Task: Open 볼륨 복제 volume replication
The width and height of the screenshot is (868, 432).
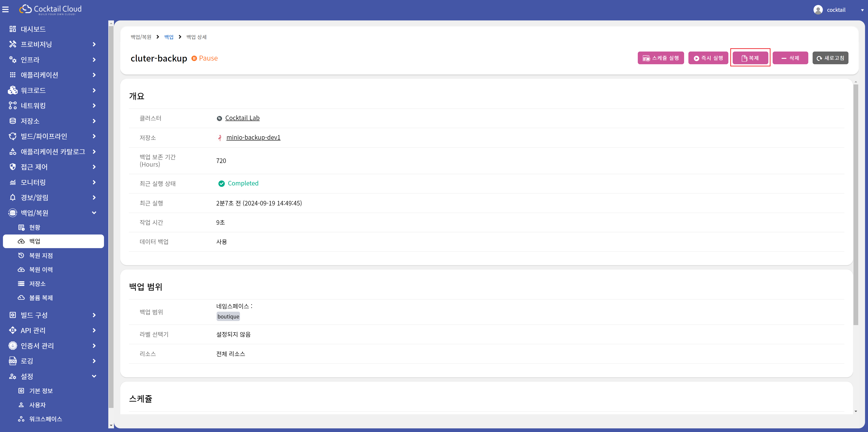Action: click(41, 298)
